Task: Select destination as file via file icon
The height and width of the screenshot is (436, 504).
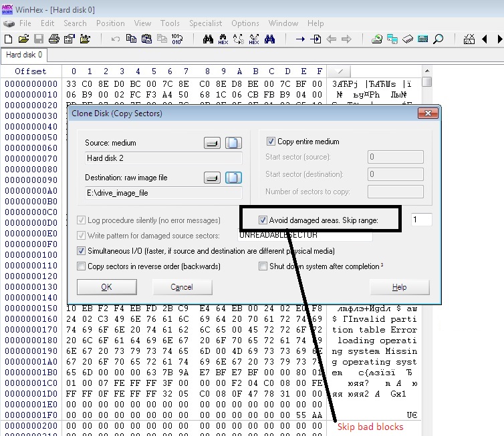Action: [233, 177]
